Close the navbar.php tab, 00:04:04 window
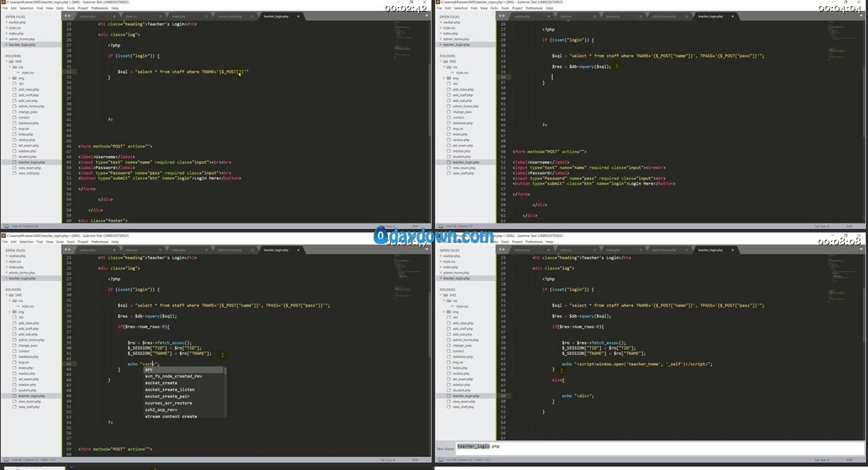 click(x=548, y=16)
